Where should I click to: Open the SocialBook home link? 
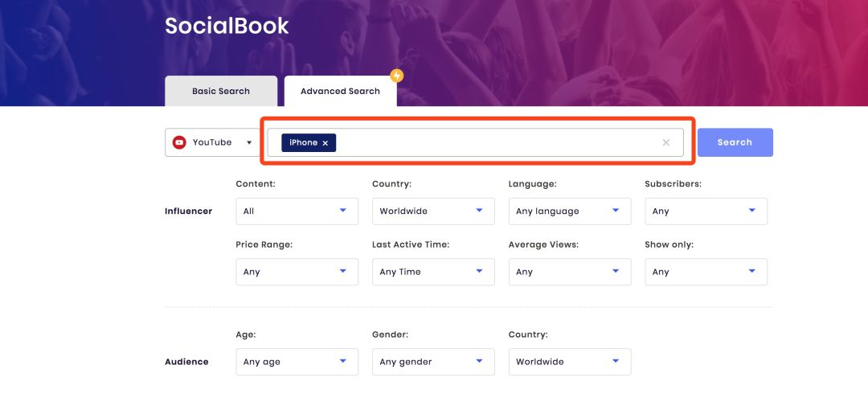click(x=227, y=26)
